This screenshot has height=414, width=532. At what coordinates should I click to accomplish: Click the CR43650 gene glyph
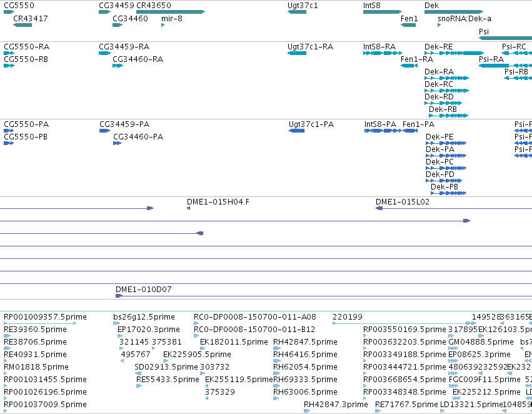click(x=171, y=12)
